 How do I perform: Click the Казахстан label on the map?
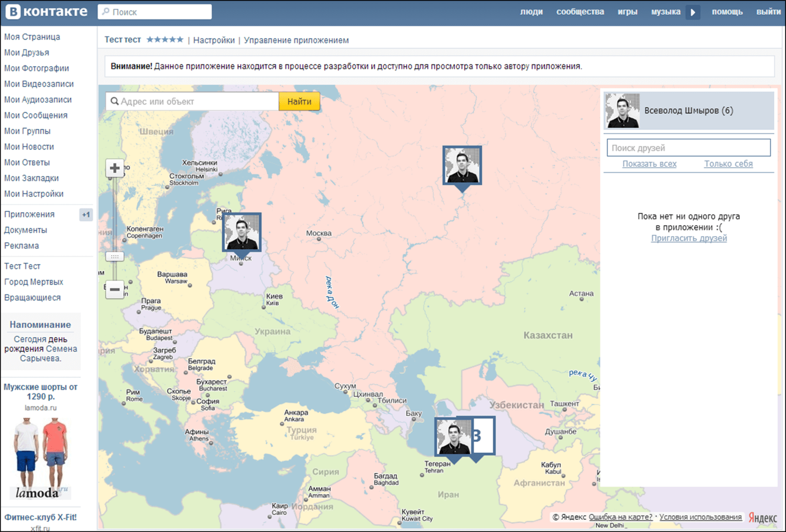click(548, 335)
